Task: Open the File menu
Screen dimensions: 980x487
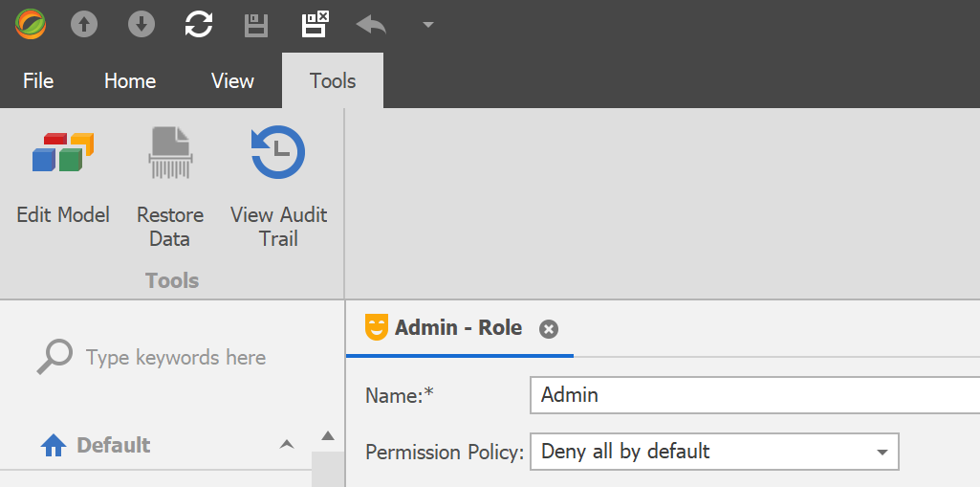Action: tap(38, 80)
